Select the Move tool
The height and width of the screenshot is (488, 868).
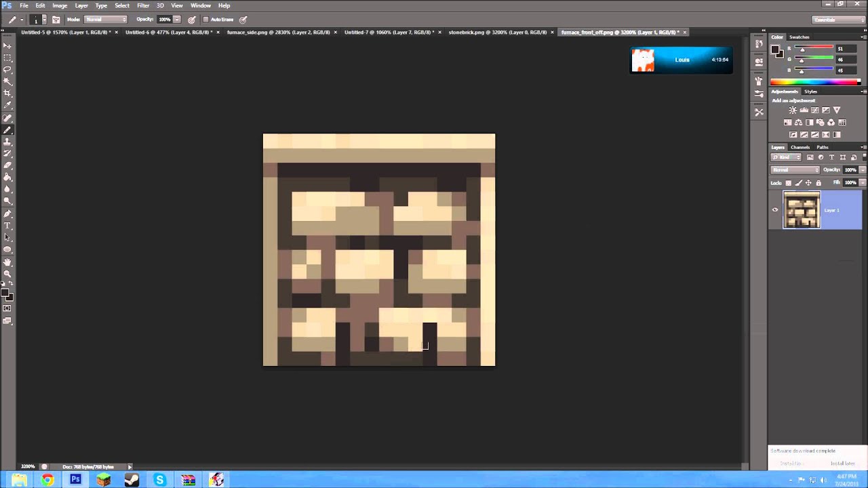tap(7, 45)
